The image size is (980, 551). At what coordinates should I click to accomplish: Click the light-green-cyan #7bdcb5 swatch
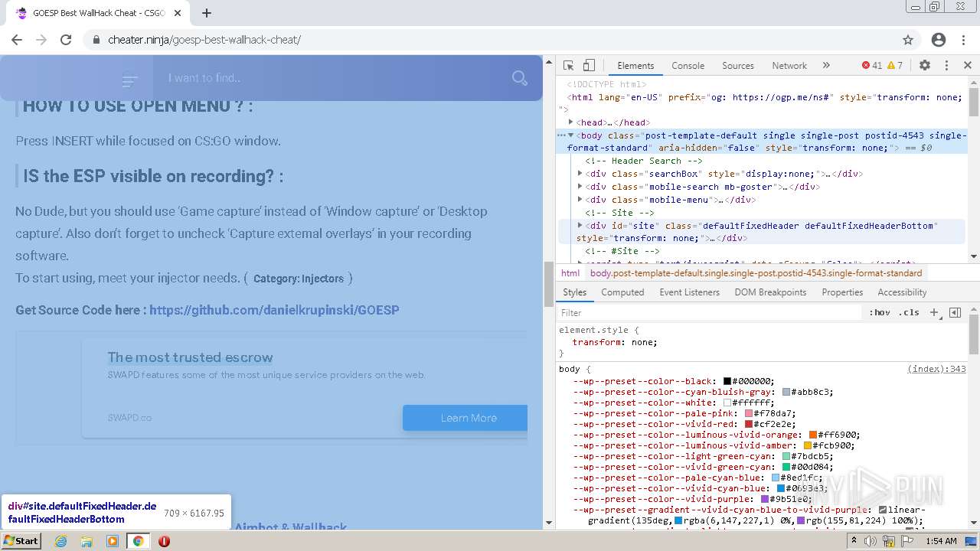786,456
